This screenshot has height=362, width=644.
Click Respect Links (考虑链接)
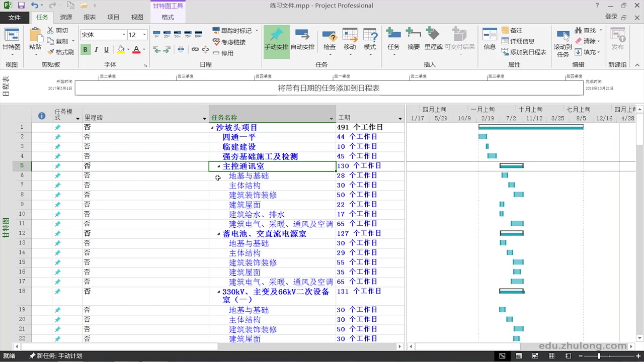(x=229, y=42)
